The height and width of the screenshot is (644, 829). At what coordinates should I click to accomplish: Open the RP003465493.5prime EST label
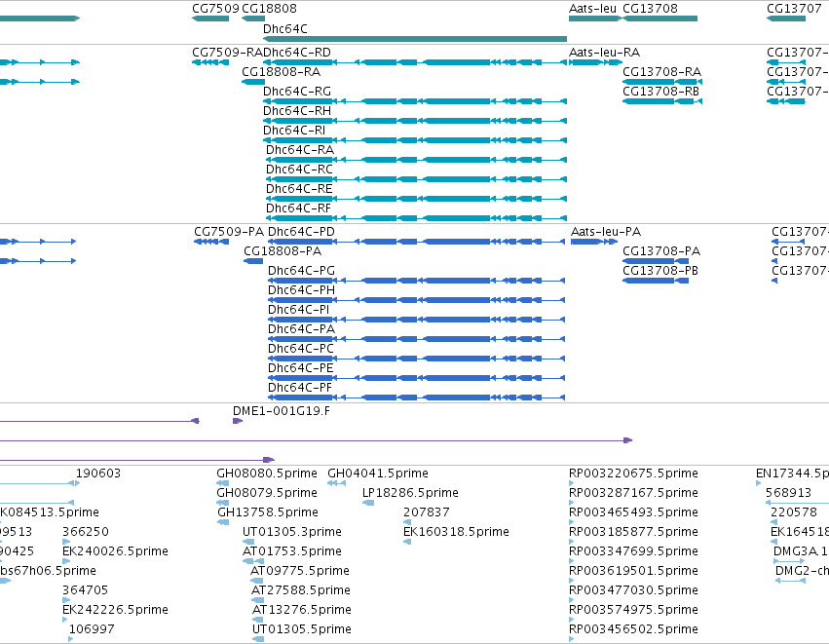coord(633,512)
